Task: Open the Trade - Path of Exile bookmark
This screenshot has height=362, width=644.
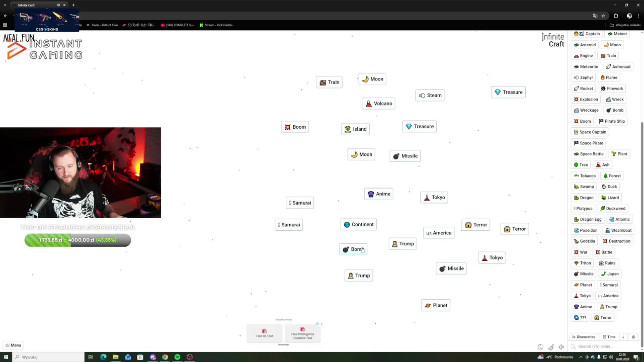Action: [x=102, y=25]
